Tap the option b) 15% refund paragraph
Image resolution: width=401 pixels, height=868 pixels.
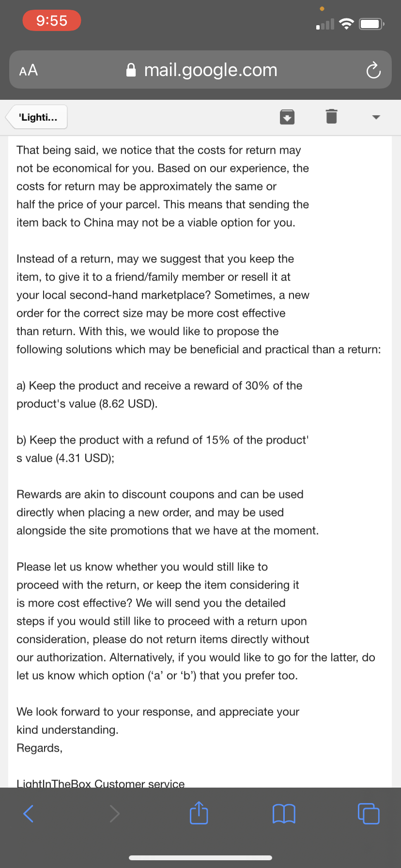[x=162, y=449]
